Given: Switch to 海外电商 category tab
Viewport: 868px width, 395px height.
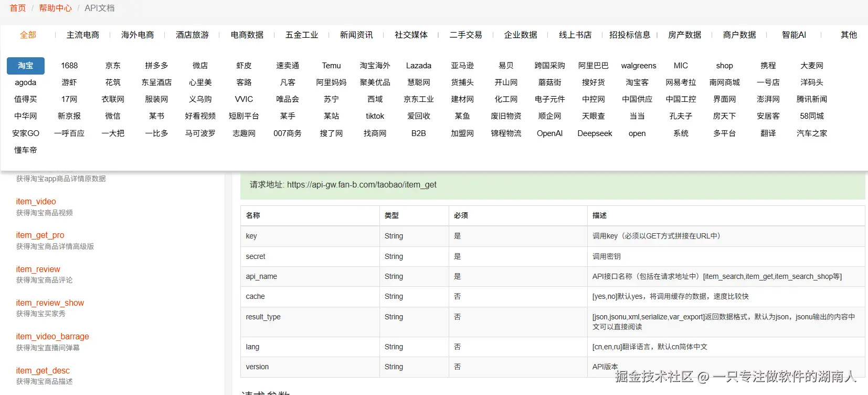Looking at the screenshot, I should (x=137, y=35).
